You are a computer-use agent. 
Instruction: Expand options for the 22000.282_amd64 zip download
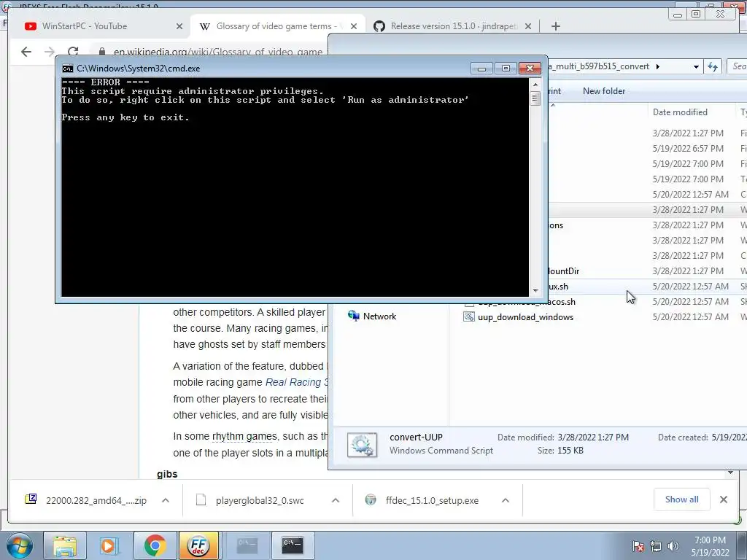click(166, 500)
